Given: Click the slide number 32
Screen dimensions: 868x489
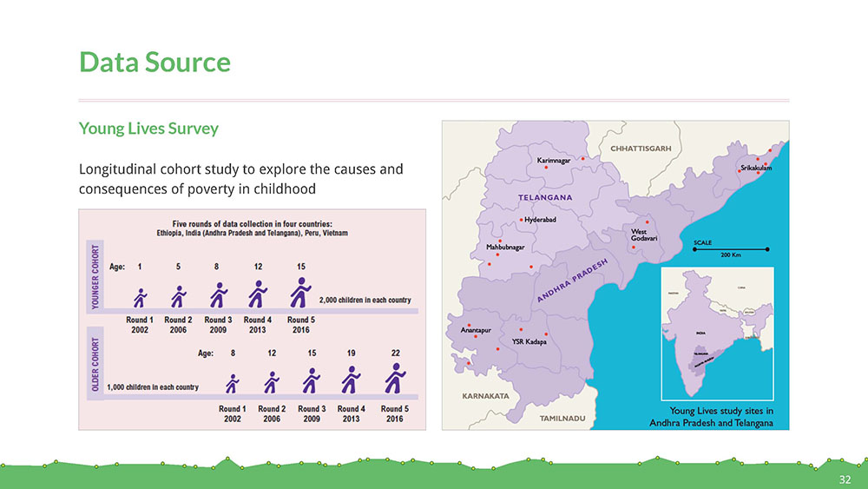Looking at the screenshot, I should (x=845, y=479).
